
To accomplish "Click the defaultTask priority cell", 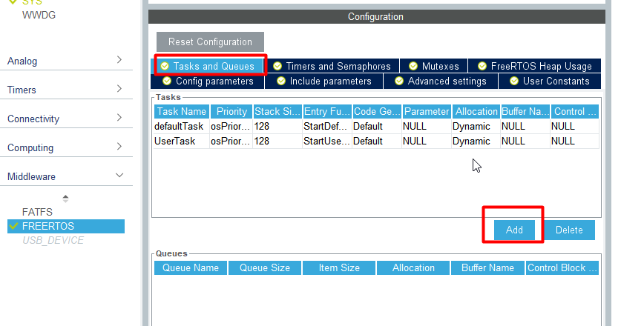I will pyautogui.click(x=231, y=126).
